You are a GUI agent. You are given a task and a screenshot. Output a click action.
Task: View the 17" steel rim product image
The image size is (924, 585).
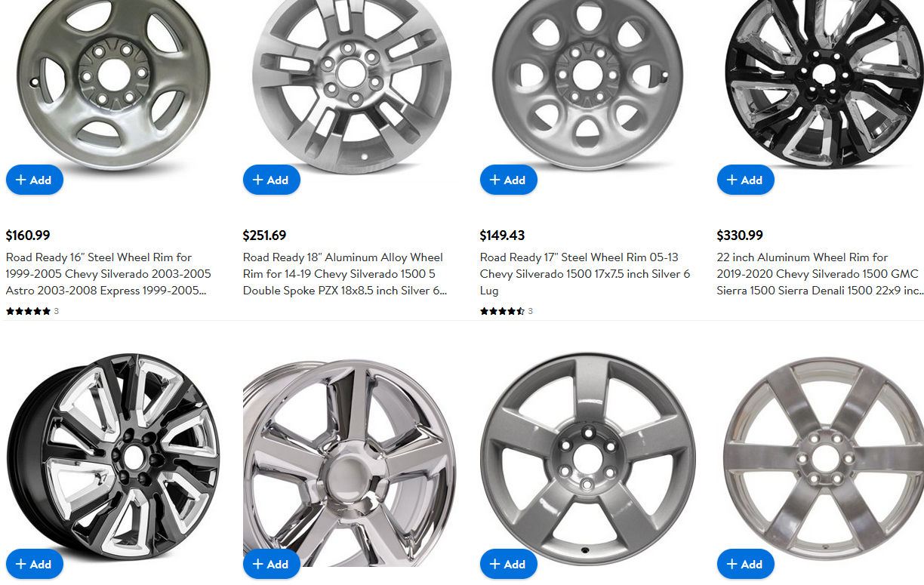[x=587, y=83]
